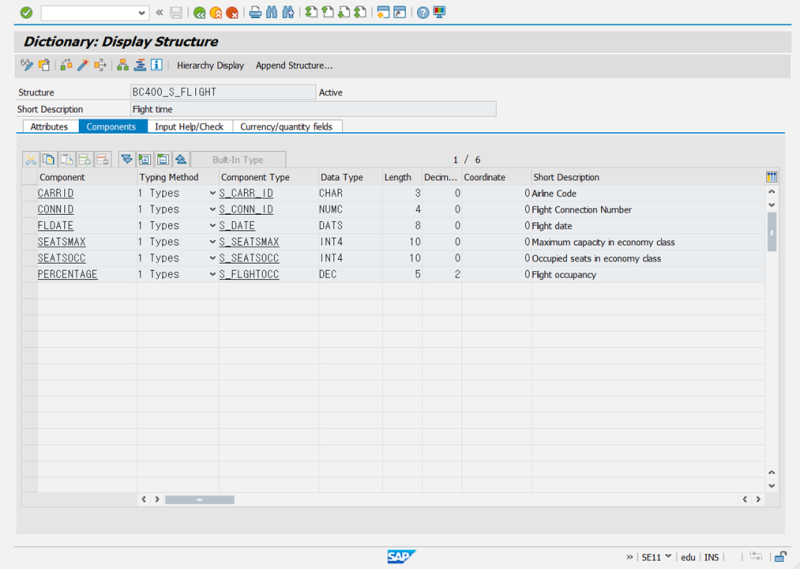800x569 pixels.
Task: Open the SE11 status bar dropdown
Action: click(x=668, y=556)
